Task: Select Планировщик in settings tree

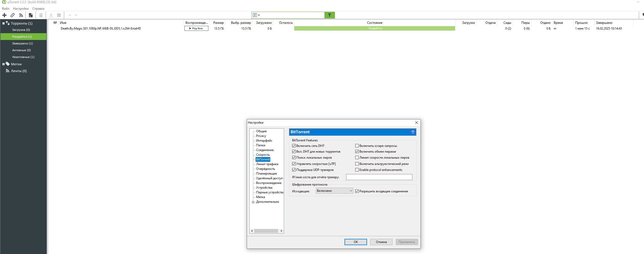Action: [x=267, y=174]
